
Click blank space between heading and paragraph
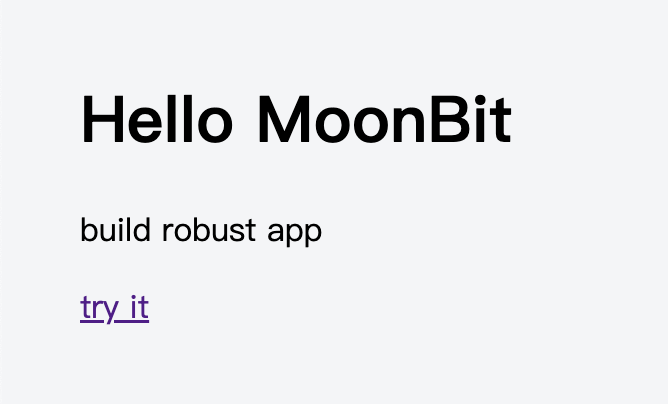(x=300, y=180)
